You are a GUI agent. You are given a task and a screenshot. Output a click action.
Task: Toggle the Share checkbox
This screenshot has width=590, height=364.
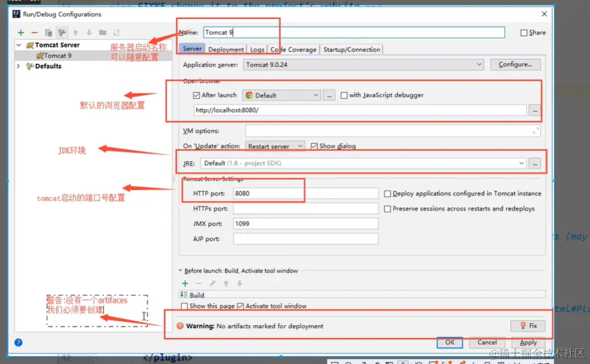[x=524, y=33]
